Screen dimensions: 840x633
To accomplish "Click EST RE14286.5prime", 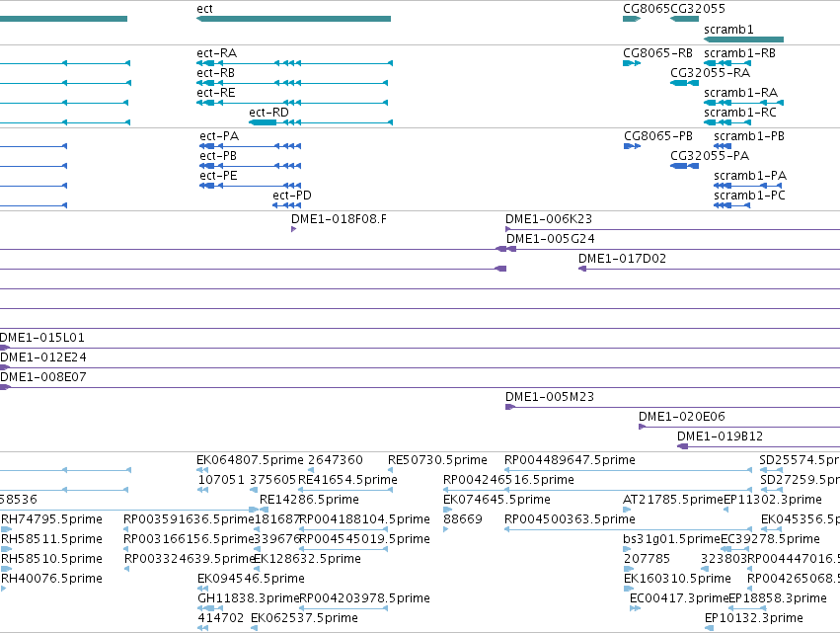I will pos(309,500).
